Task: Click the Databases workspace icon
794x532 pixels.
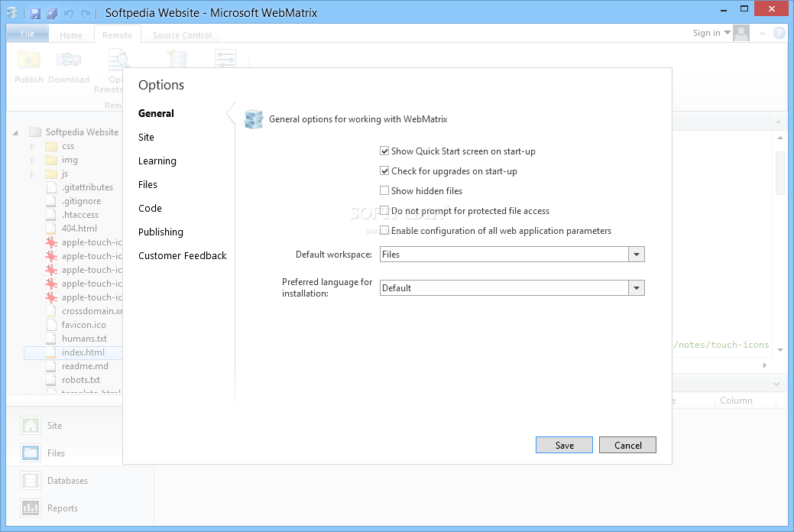Action: [x=31, y=480]
